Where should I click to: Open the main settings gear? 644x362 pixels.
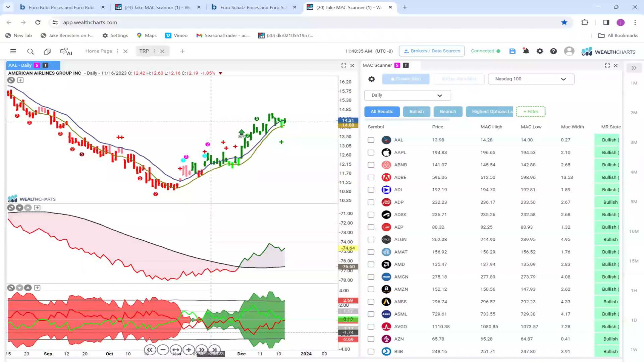tap(540, 51)
